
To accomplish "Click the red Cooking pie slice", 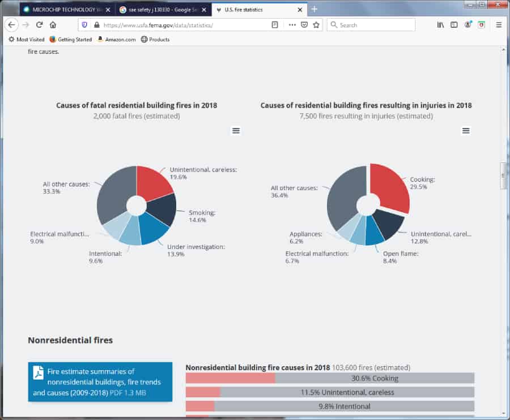I will [x=390, y=187].
